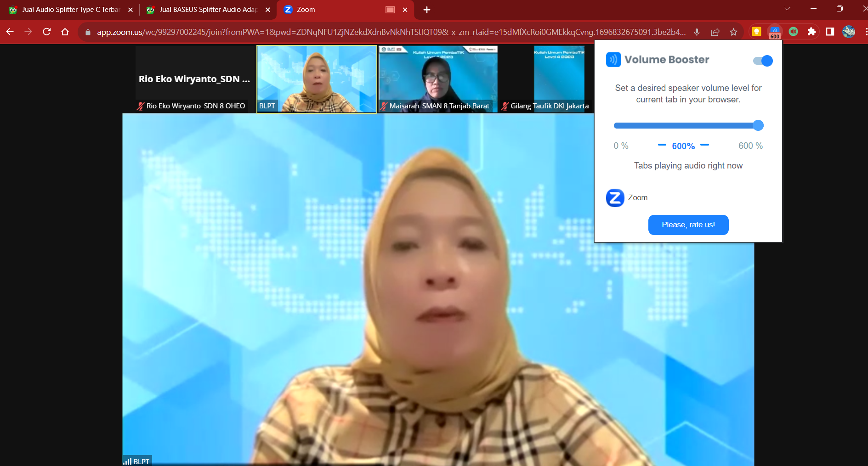Increase volume with the plus button
This screenshot has width=868, height=466.
tap(705, 145)
